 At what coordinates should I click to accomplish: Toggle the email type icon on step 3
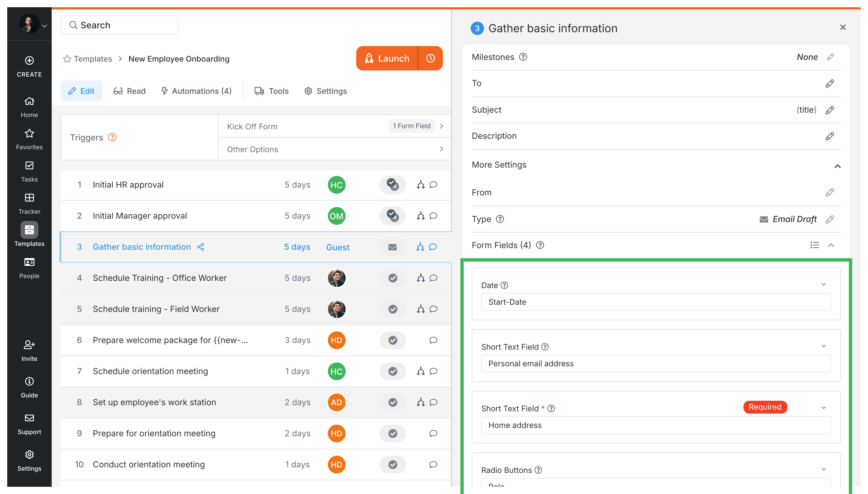coord(393,247)
